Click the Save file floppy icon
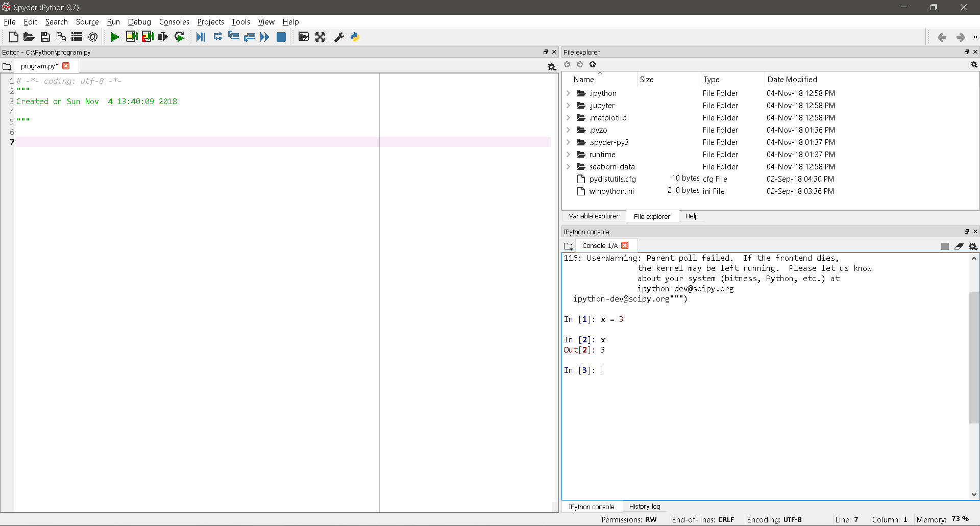This screenshot has width=980, height=526. click(45, 37)
